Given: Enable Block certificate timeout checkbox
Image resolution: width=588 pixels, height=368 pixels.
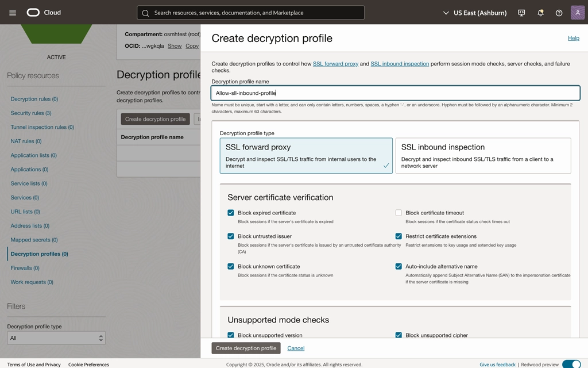Looking at the screenshot, I should [x=399, y=213].
